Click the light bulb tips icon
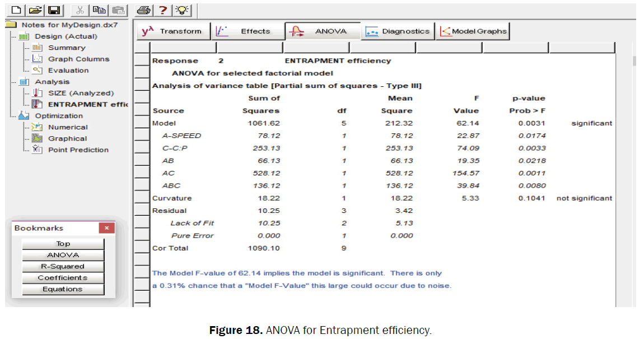Screen dimensions: 644x339 pos(181,10)
